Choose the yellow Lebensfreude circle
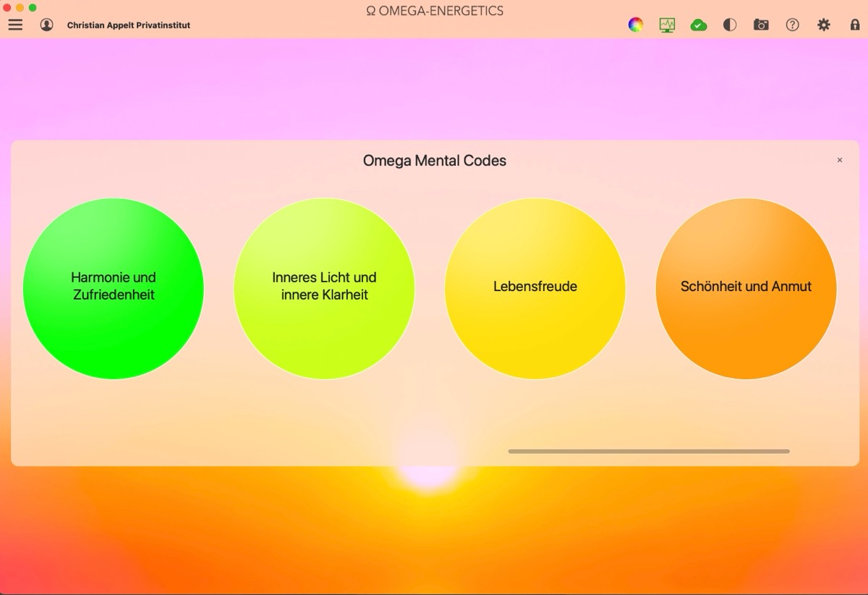Viewport: 868px width, 595px height. pos(535,288)
